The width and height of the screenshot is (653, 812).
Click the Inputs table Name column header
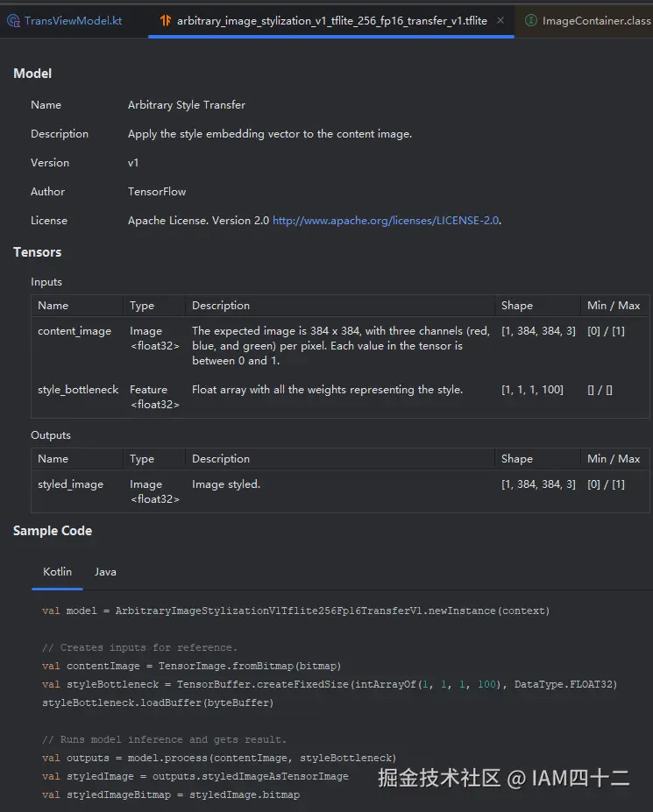[53, 306]
